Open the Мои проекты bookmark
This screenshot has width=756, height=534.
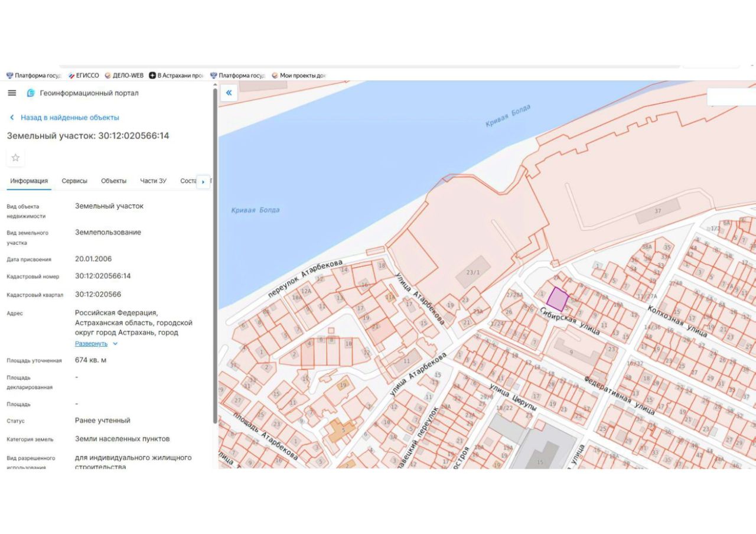(x=299, y=76)
